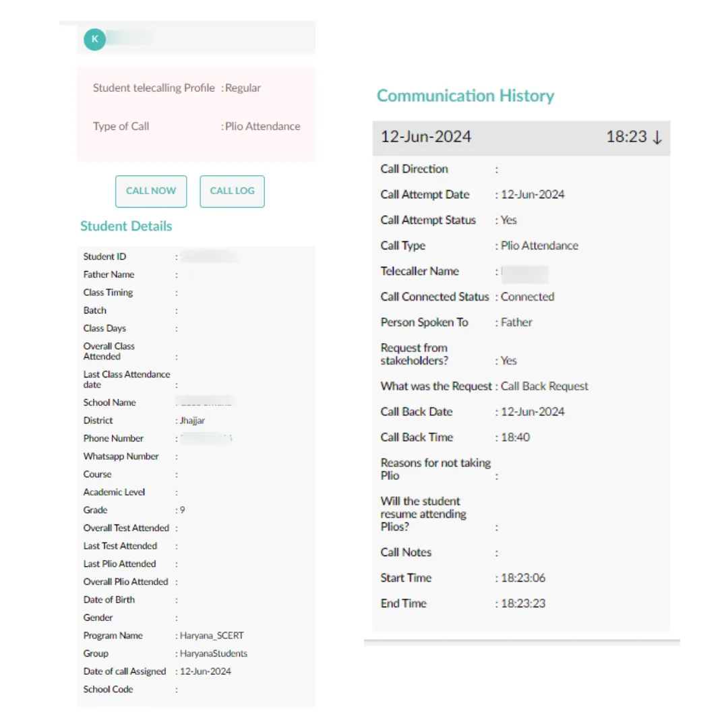
Task: Click the Telecaller Name label
Action: [x=420, y=271]
